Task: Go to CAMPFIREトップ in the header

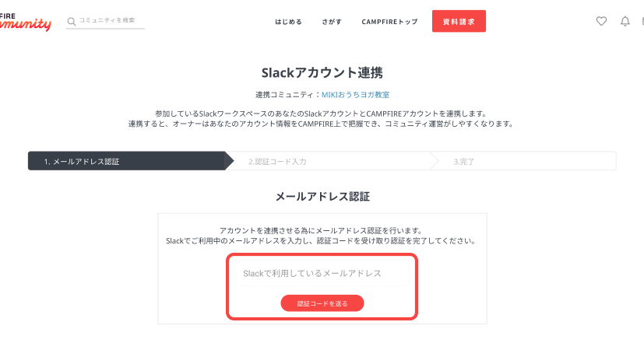Action: click(x=389, y=22)
